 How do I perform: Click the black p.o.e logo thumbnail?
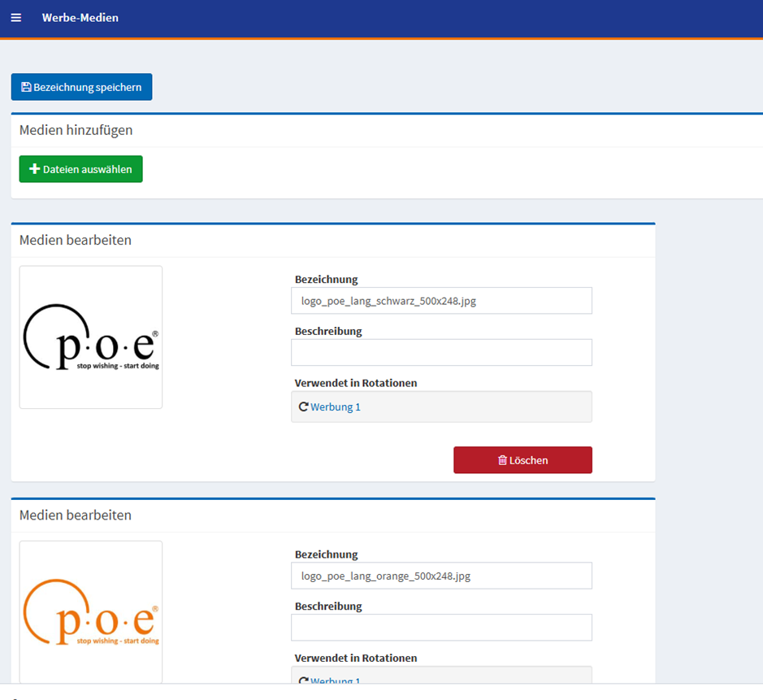coord(91,337)
